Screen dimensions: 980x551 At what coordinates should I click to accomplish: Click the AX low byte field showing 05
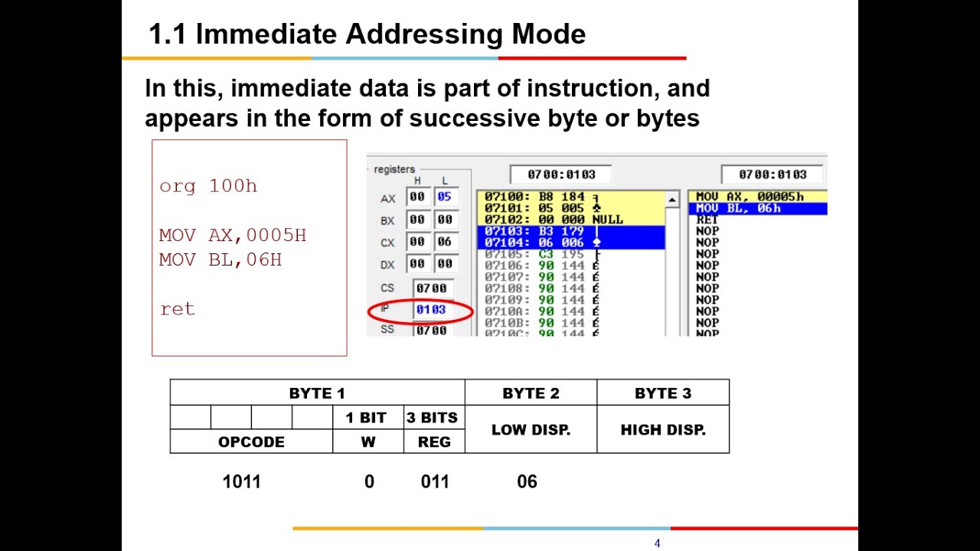445,197
